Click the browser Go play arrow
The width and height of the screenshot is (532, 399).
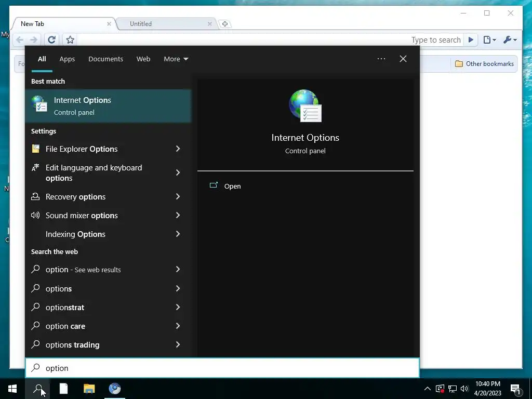[471, 39]
